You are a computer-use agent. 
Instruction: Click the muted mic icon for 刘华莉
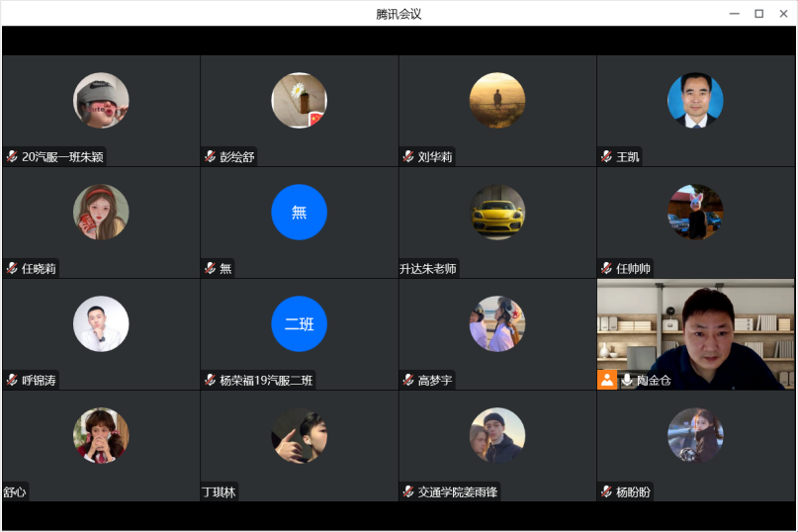(x=408, y=157)
